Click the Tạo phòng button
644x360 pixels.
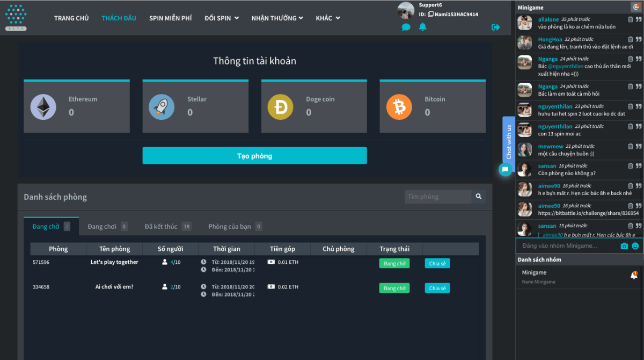254,156
